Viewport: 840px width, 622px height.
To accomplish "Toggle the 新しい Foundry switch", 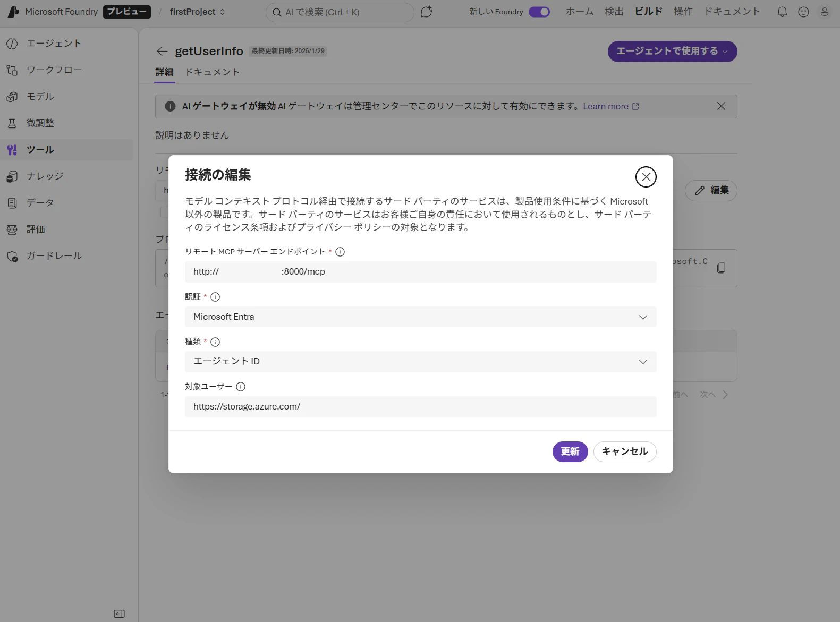I will (539, 12).
